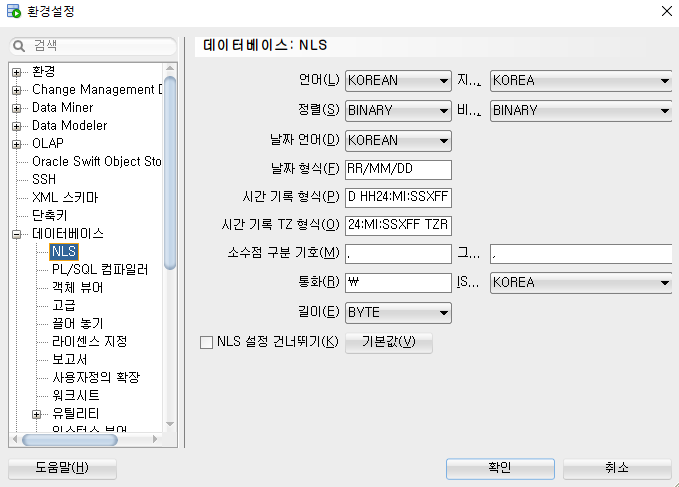The width and height of the screenshot is (679, 487).
Task: Expand the Change Management node
Action: coord(16,90)
